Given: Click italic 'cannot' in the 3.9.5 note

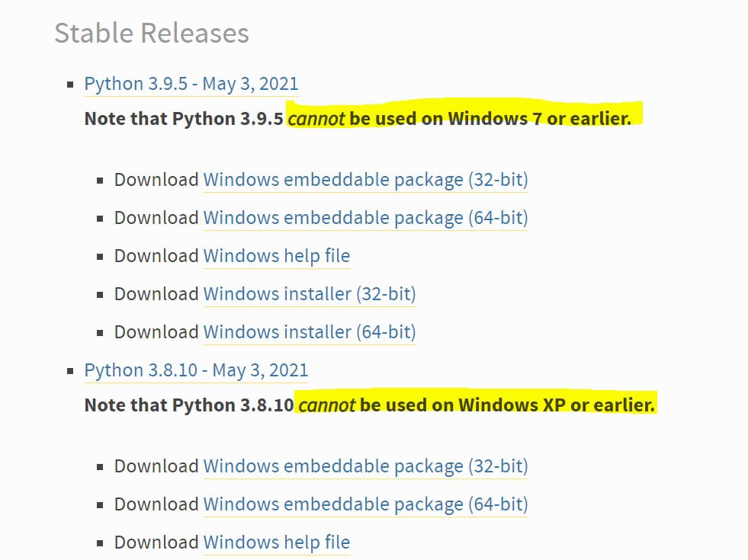Looking at the screenshot, I should 316,119.
